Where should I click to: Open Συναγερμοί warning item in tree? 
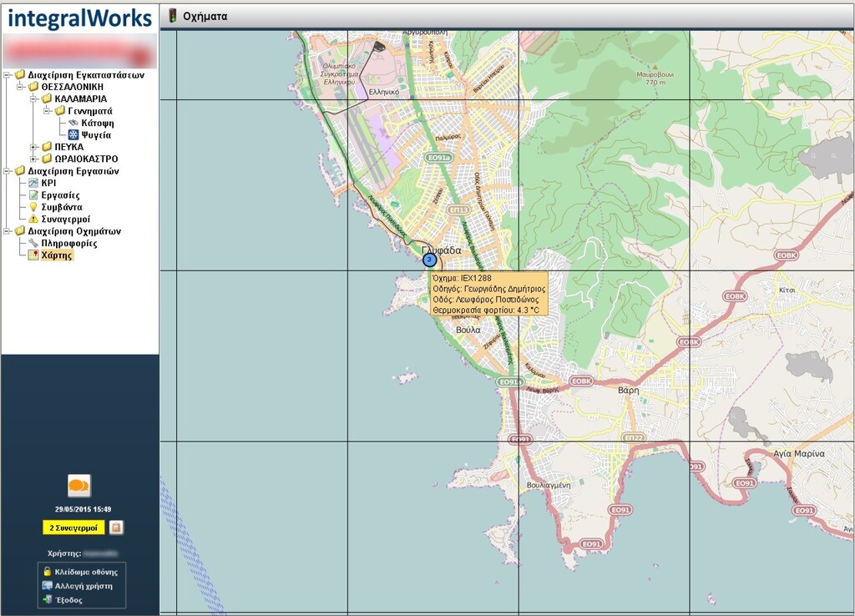click(65, 219)
